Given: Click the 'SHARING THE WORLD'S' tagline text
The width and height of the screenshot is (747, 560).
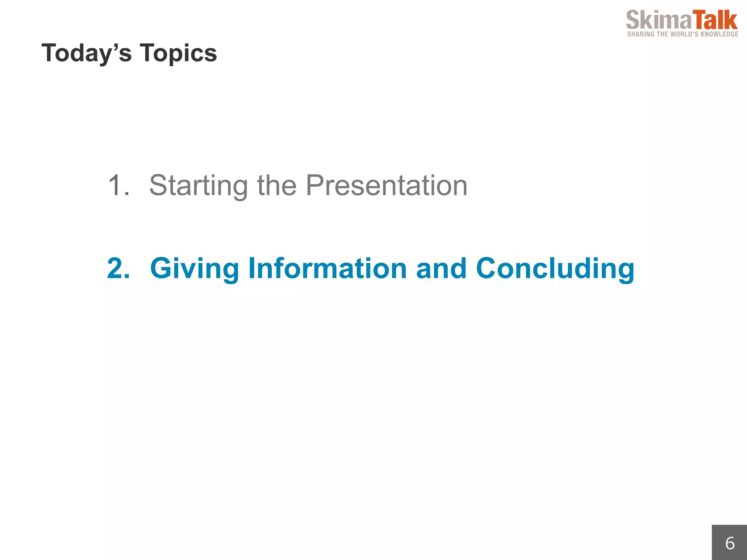Looking at the screenshot, I should click(663, 34).
